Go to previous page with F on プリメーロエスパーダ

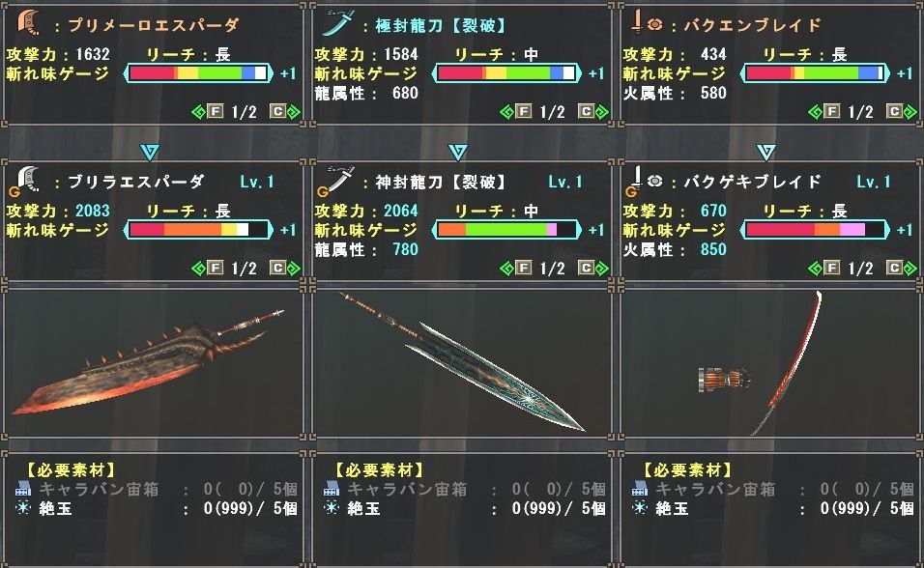pos(208,111)
